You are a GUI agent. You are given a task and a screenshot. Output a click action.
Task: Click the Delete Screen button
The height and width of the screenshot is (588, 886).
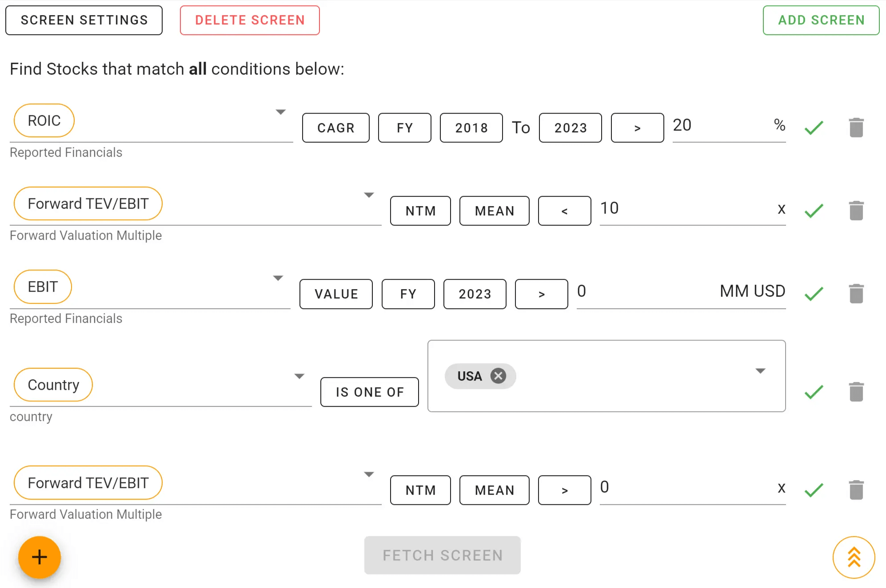250,20
